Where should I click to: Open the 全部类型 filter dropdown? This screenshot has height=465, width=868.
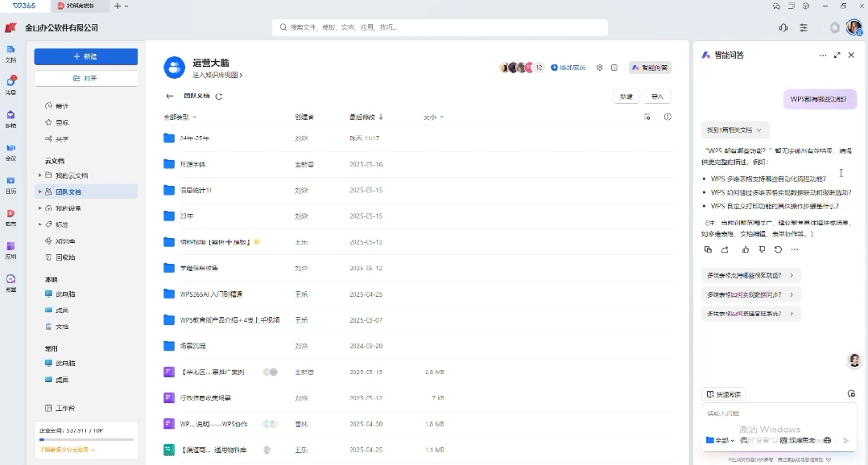click(180, 117)
